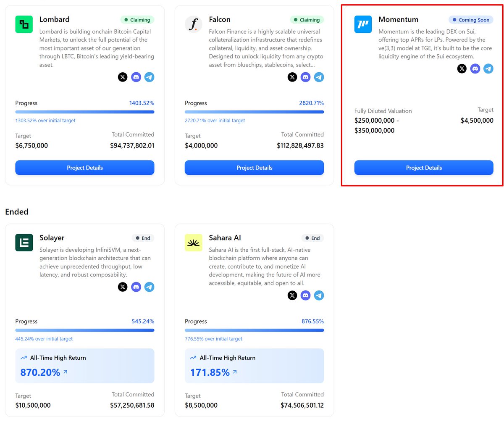Click the Ended section heading
The width and height of the screenshot is (504, 430).
pos(17,212)
